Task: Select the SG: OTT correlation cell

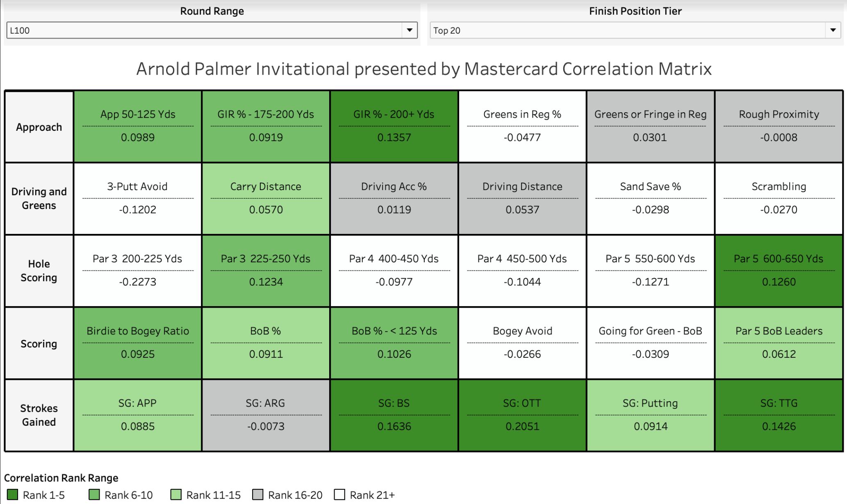Action: 522,415
